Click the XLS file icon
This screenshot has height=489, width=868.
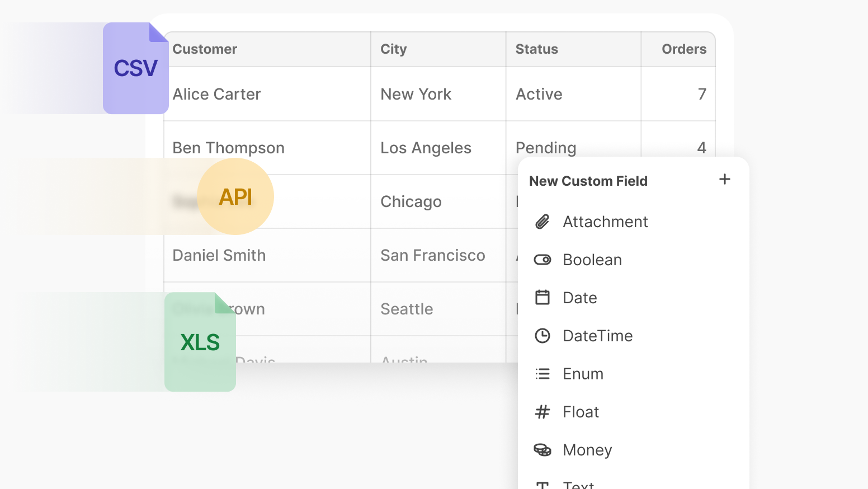pyautogui.click(x=200, y=342)
